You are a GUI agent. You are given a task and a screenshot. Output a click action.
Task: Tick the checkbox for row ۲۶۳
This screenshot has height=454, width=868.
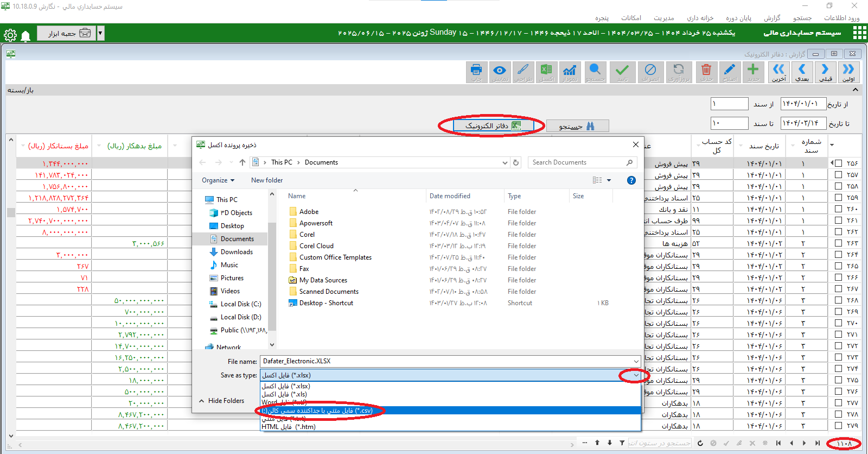(x=839, y=243)
